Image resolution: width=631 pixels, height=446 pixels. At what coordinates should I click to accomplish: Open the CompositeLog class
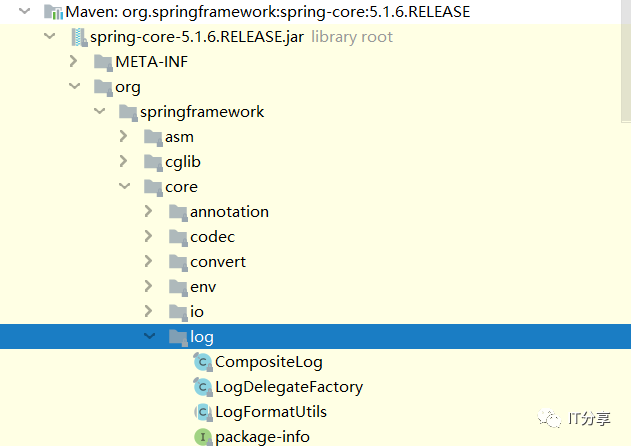pyautogui.click(x=269, y=362)
